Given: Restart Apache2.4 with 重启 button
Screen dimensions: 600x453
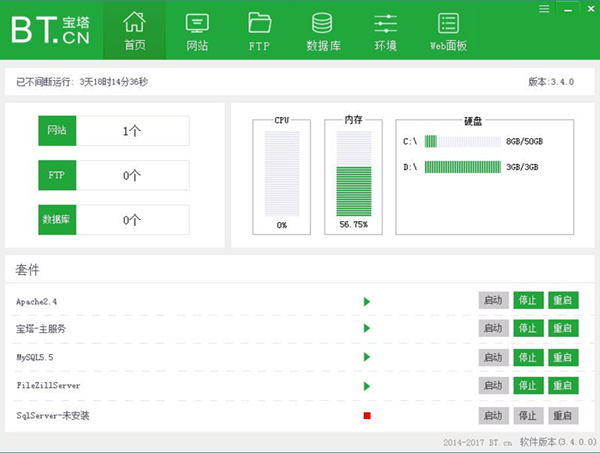Looking at the screenshot, I should click(563, 300).
